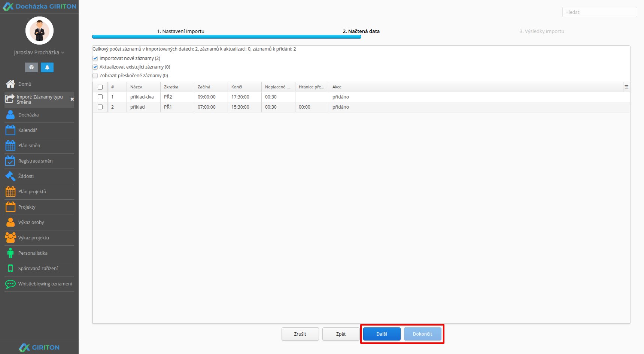Expand the Jaroslav Procházka user menu
The image size is (644, 354).
coord(39,52)
